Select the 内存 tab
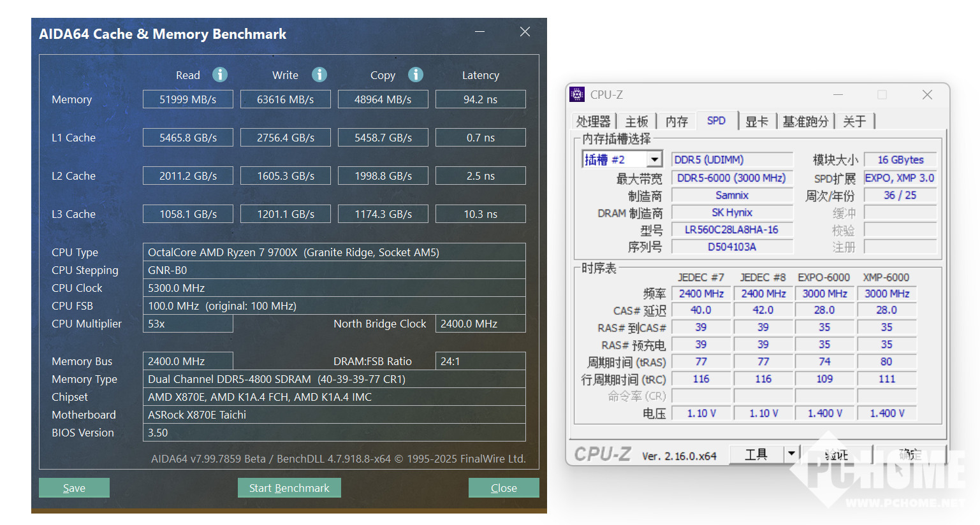 coord(676,121)
